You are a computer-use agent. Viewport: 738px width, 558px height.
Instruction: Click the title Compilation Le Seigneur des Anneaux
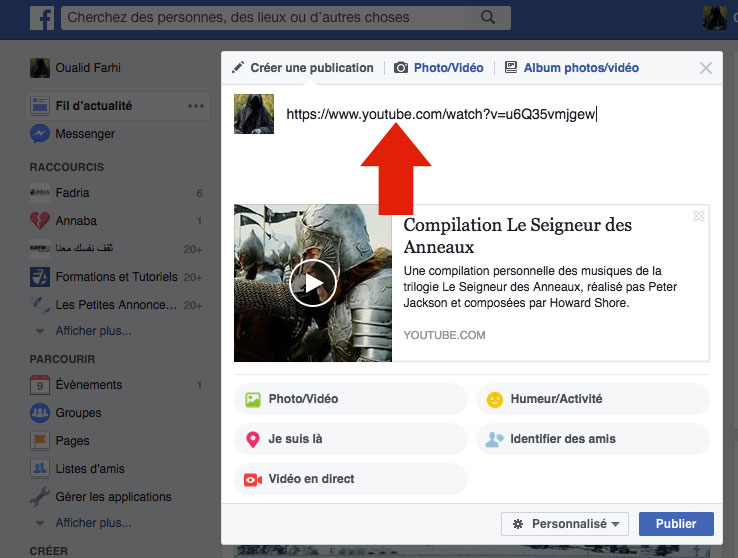(517, 236)
